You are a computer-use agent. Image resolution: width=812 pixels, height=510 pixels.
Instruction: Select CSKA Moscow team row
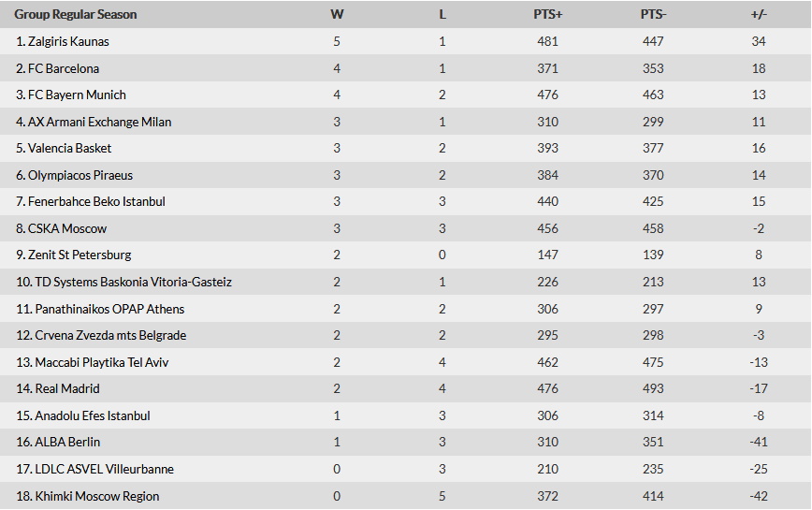click(406, 228)
